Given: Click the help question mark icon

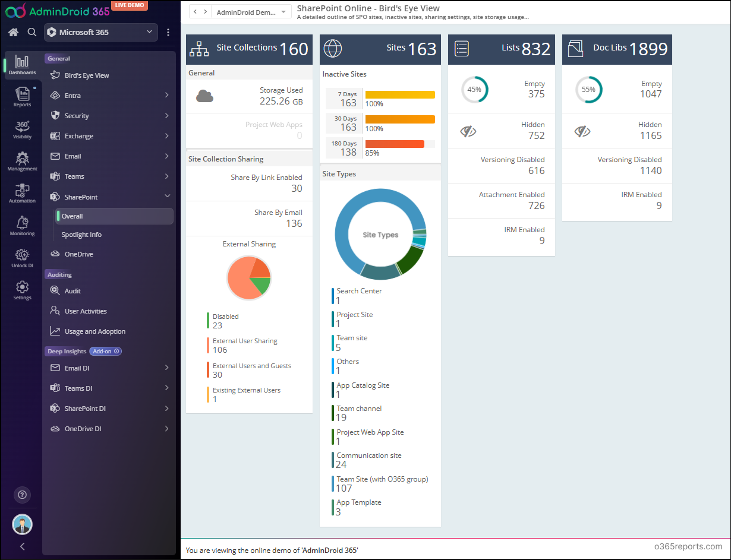Looking at the screenshot, I should [x=22, y=495].
